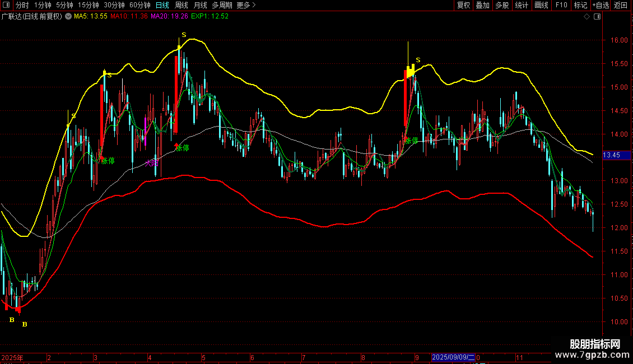Viewport: 633px width, 364px height.
Task: Click the MA10: 11.36 indicator label
Action: [x=129, y=17]
